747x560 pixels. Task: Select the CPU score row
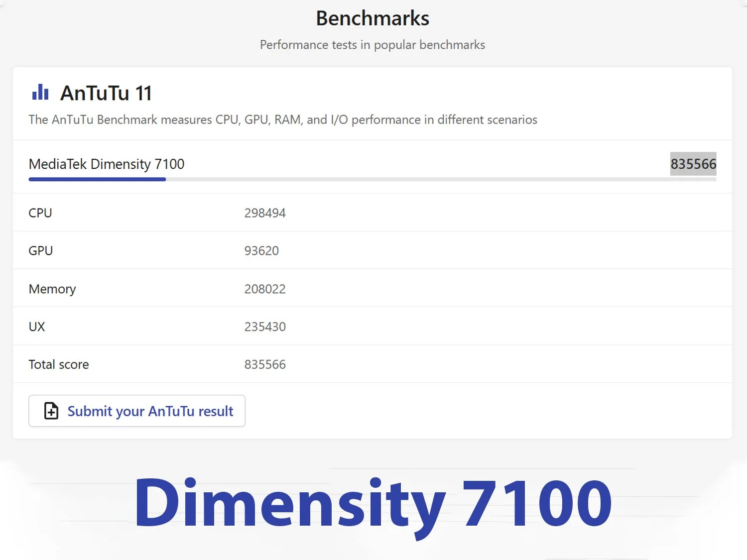point(373,213)
